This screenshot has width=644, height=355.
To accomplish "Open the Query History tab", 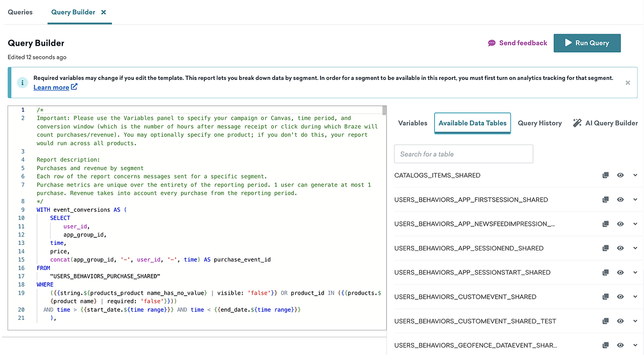I will pyautogui.click(x=539, y=123).
